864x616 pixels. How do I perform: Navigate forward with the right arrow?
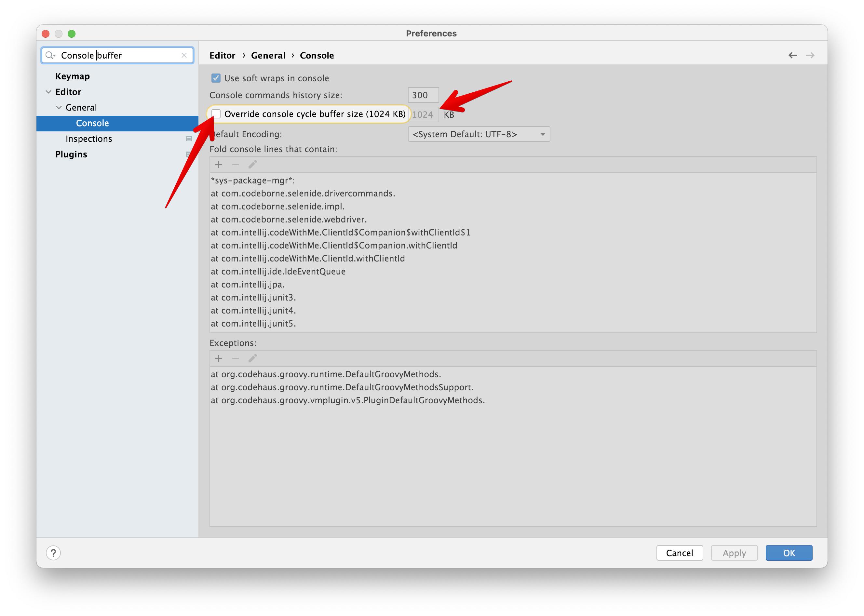tap(810, 55)
